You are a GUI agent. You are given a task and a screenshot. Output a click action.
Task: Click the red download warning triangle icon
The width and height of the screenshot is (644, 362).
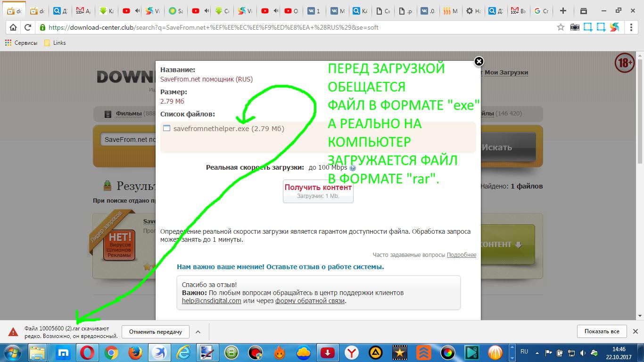[x=12, y=332]
